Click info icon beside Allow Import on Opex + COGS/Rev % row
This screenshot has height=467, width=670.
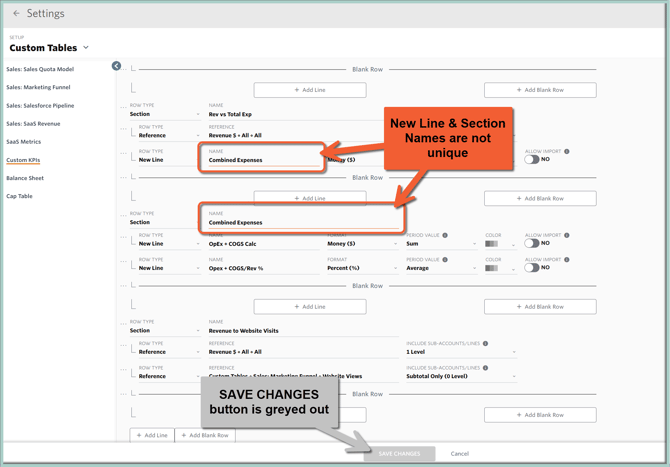tap(567, 260)
